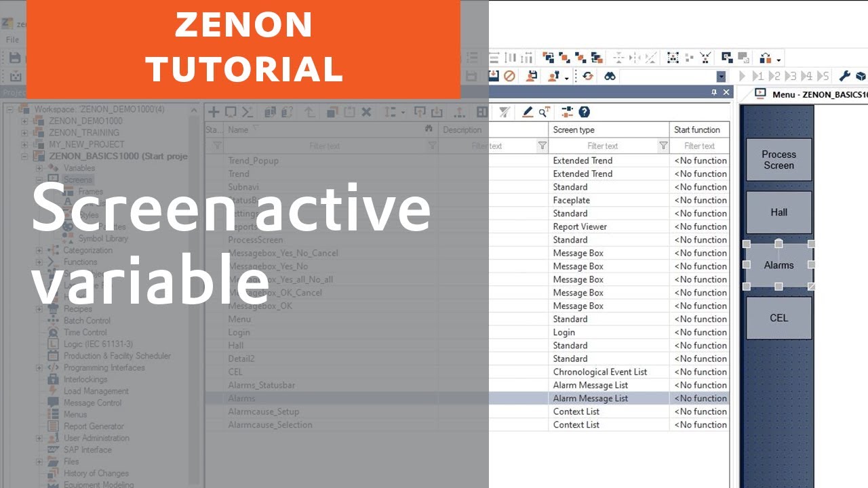Click the crossed-out funnel remove filter icon

[505, 111]
